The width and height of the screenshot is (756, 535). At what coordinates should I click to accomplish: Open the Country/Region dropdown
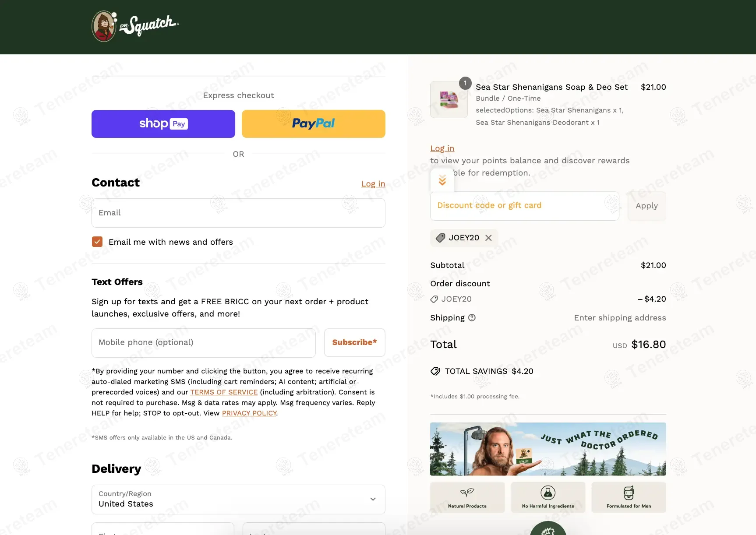[x=238, y=499]
